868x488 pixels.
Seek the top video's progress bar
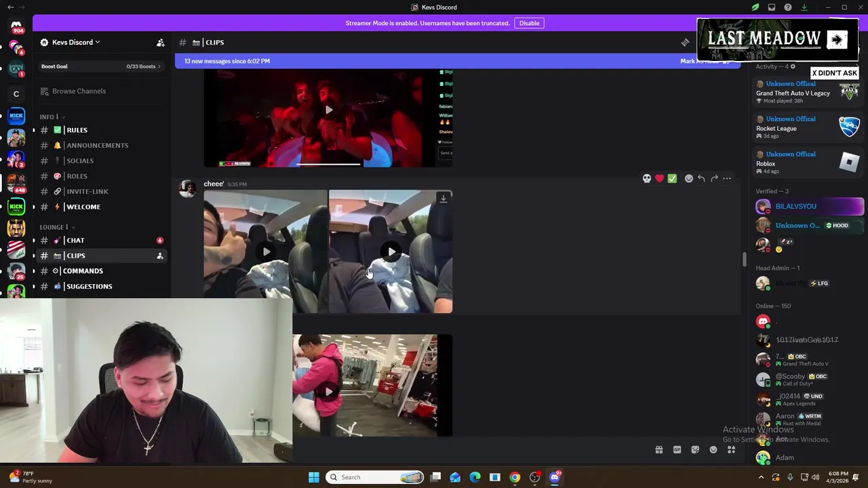pyautogui.click(x=328, y=164)
